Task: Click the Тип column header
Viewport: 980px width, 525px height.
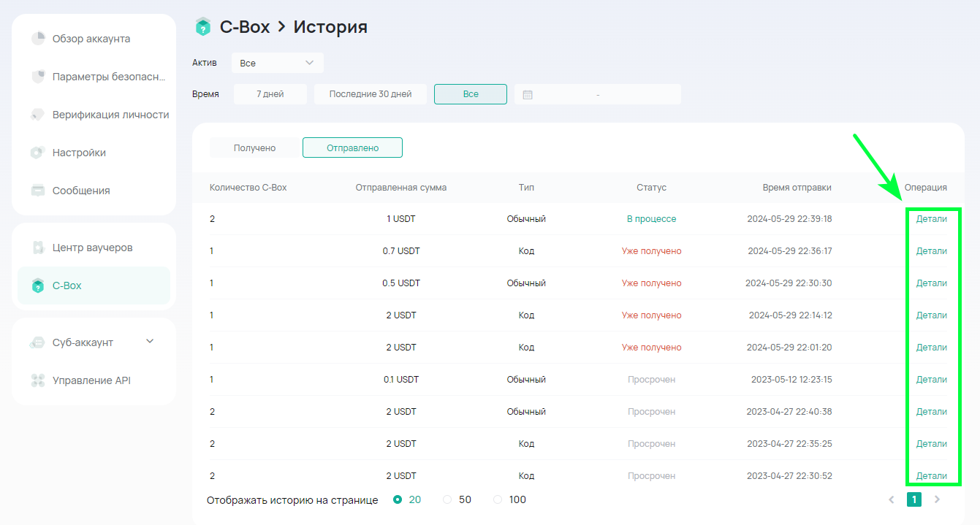Action: [526, 188]
